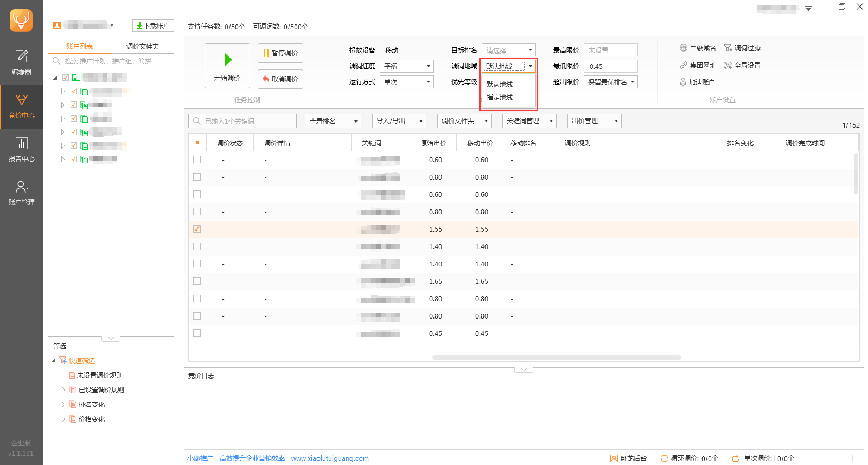This screenshot has height=465, width=868.
Task: Toggle header select-all checkbox in keyword table
Action: tap(197, 143)
